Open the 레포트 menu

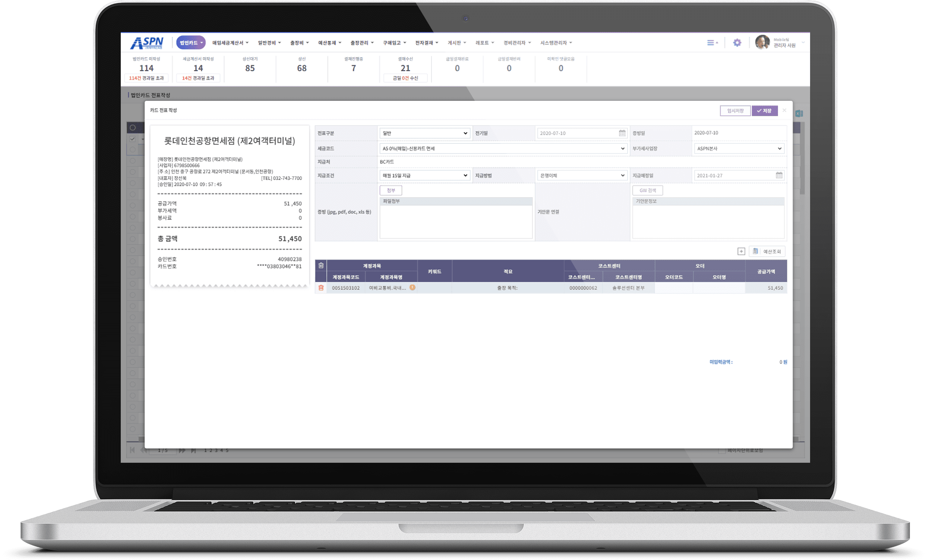485,43
